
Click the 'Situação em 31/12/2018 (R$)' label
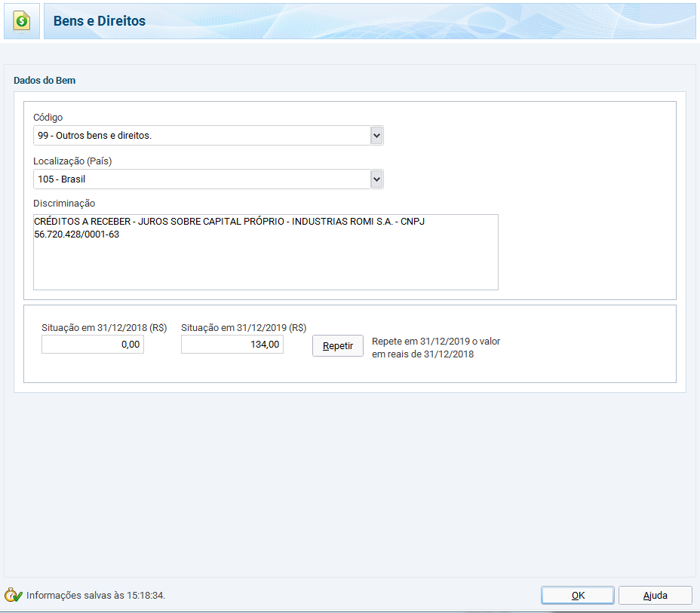pos(104,328)
